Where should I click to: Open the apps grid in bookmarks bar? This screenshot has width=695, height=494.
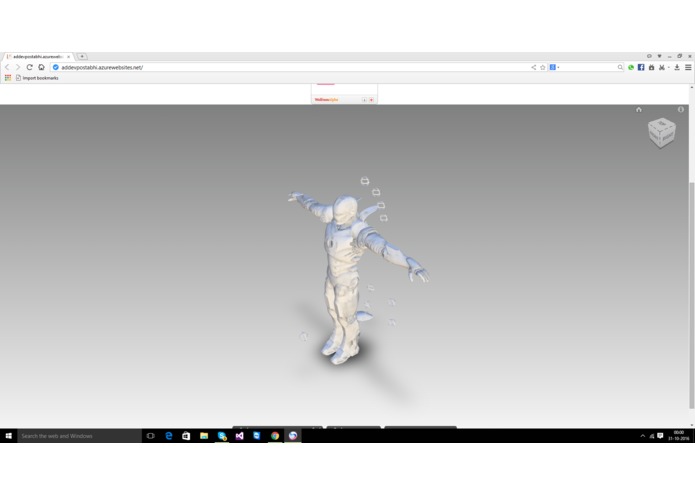tap(8, 78)
